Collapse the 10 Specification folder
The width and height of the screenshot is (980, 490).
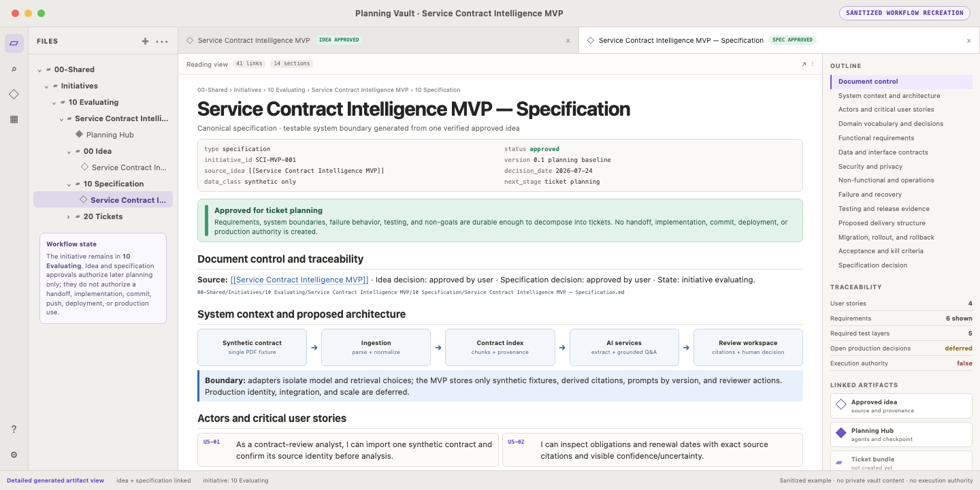[x=69, y=184]
